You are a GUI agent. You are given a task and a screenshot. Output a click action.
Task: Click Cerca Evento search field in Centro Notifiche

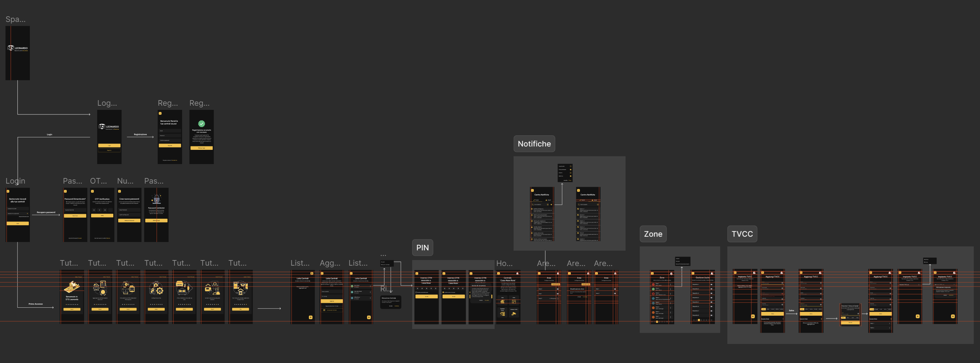point(540,205)
